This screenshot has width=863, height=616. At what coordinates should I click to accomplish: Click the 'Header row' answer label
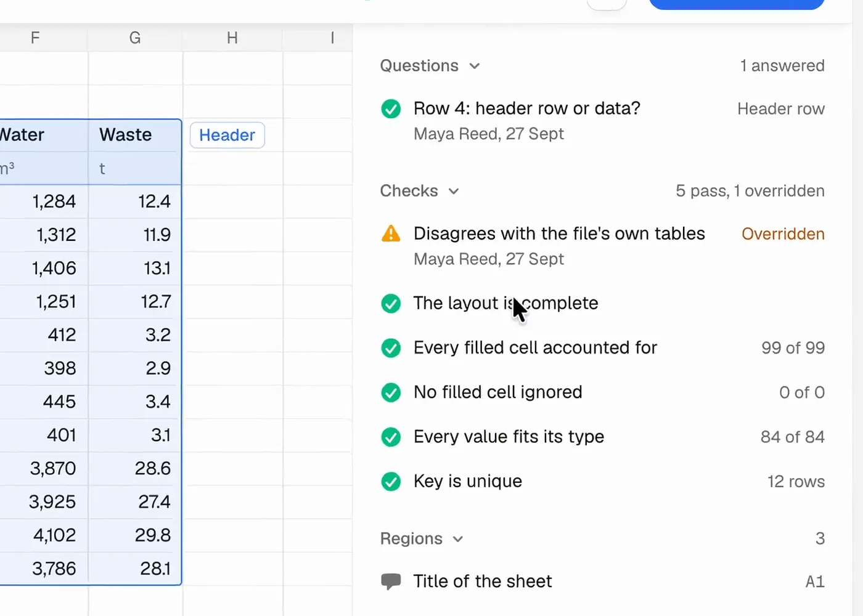pyautogui.click(x=780, y=109)
